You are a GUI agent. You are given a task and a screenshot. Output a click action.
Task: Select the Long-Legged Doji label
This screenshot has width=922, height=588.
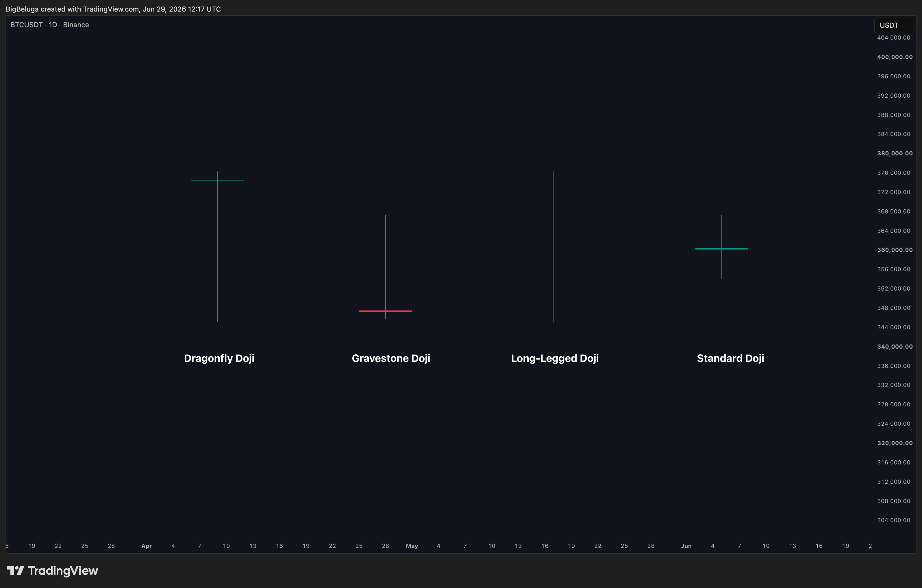(x=555, y=358)
